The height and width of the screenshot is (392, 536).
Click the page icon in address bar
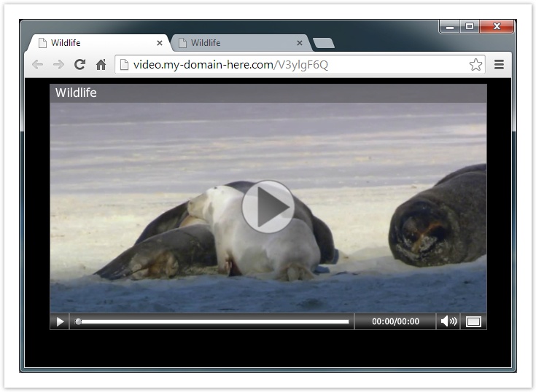click(x=124, y=65)
